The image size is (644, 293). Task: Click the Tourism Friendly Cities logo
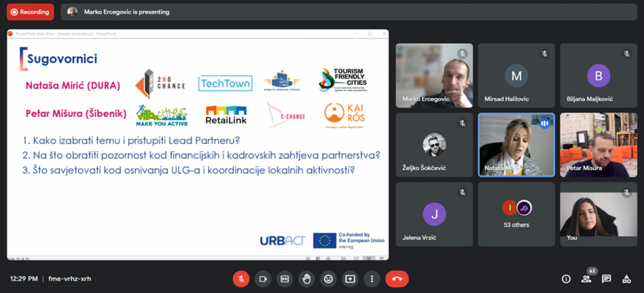343,80
